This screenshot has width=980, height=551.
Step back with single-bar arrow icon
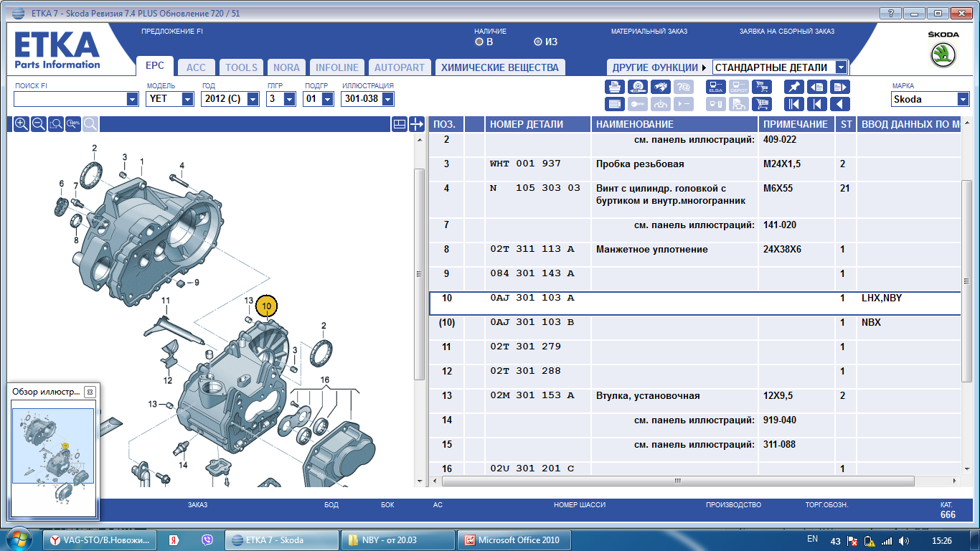tap(817, 105)
